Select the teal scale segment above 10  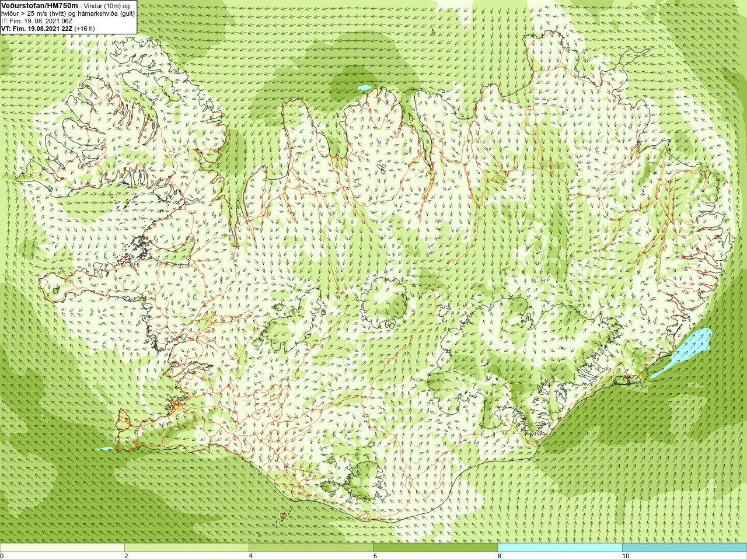point(684,548)
